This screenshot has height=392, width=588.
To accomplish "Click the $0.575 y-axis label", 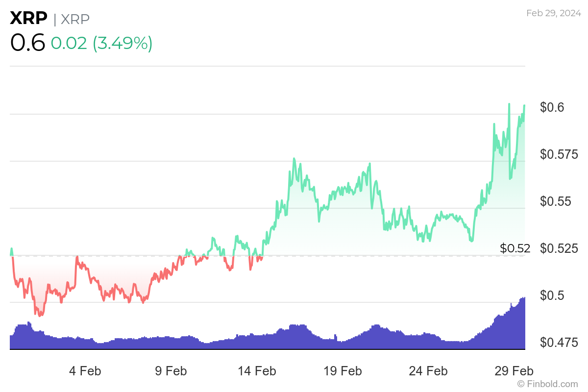I will [559, 154].
